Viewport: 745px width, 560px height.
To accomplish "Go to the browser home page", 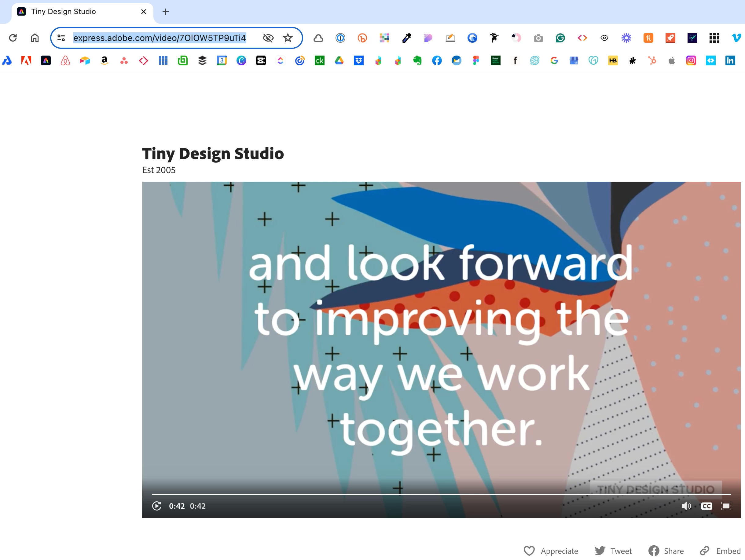I will pos(35,38).
